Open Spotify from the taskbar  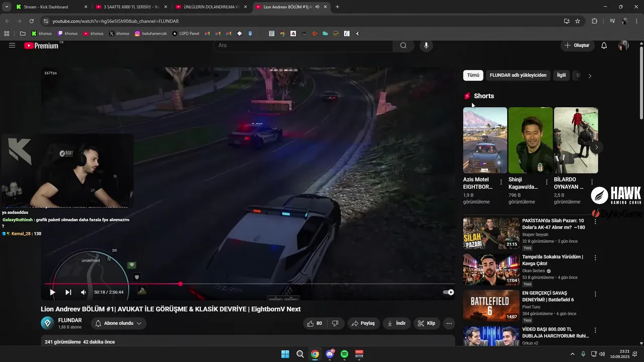345,354
